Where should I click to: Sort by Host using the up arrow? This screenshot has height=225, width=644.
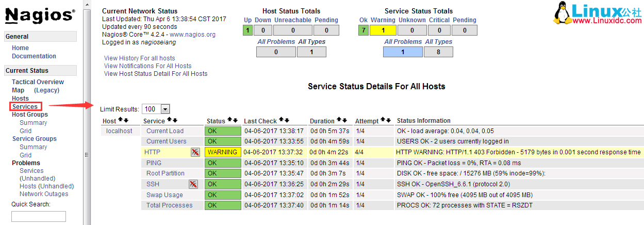121,121
